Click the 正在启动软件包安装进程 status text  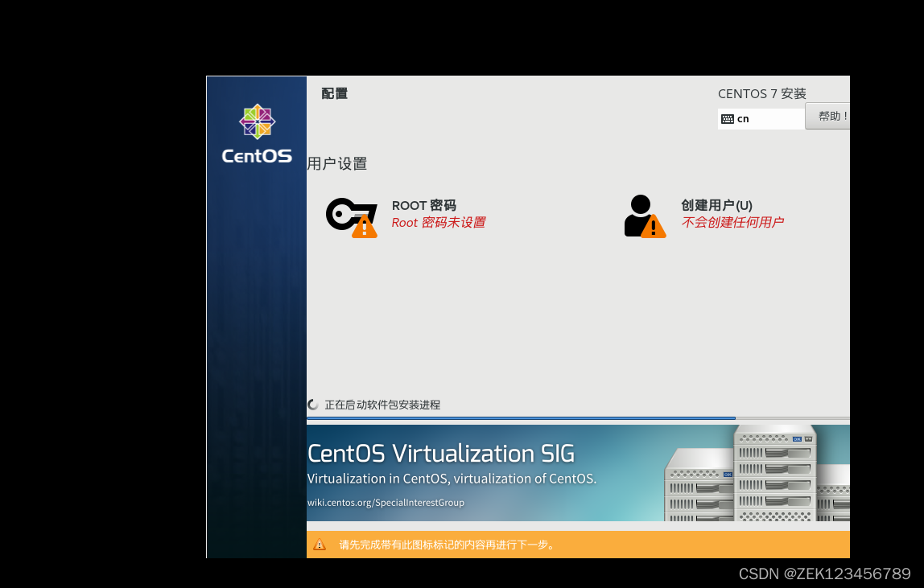[x=382, y=405]
